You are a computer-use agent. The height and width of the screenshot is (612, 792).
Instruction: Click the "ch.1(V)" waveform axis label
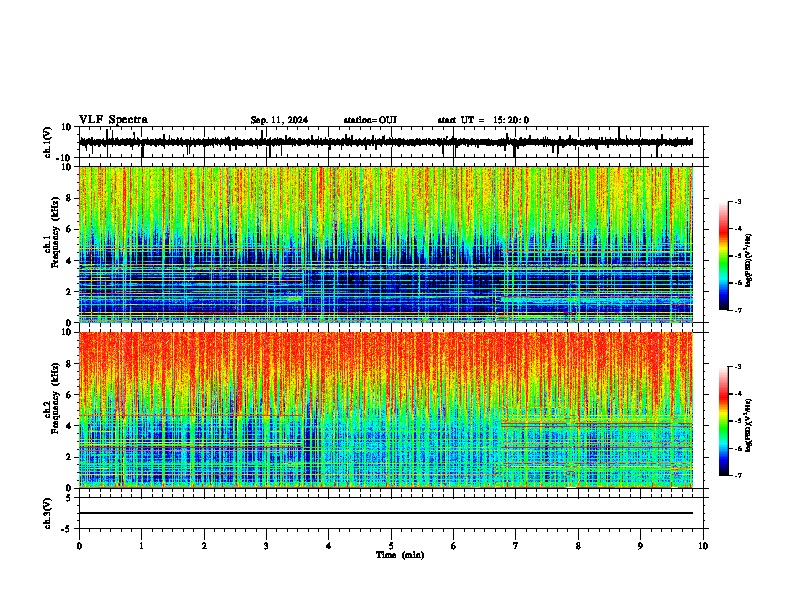48,142
